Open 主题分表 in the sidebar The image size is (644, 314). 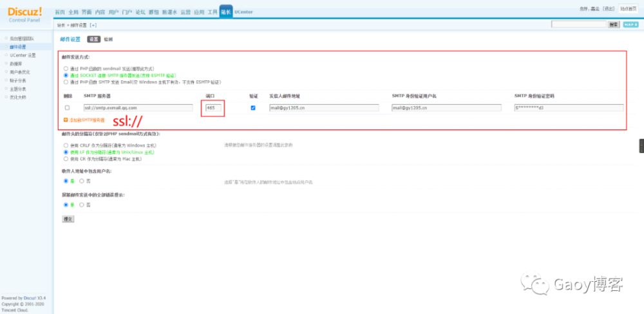(18, 89)
